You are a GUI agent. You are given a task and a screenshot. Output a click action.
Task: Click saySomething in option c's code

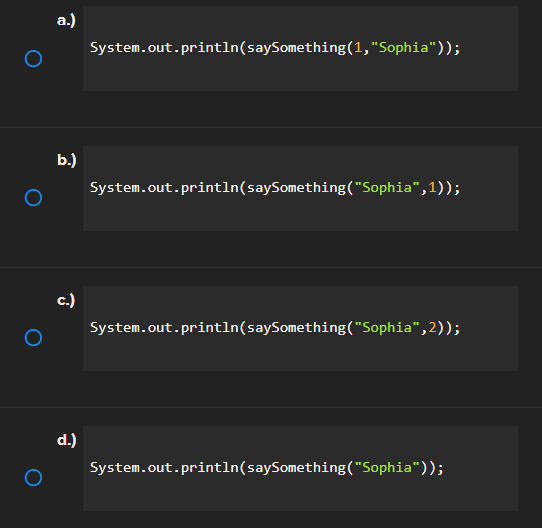click(296, 328)
